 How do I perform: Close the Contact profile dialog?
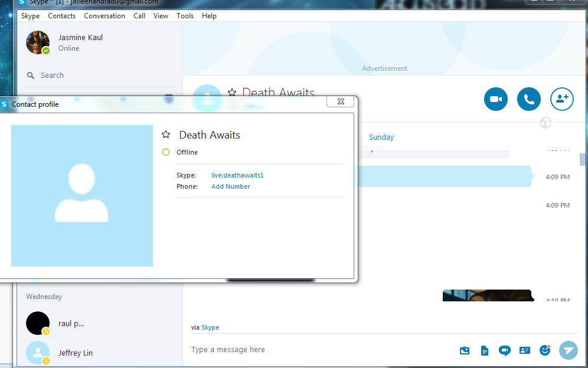(x=341, y=101)
